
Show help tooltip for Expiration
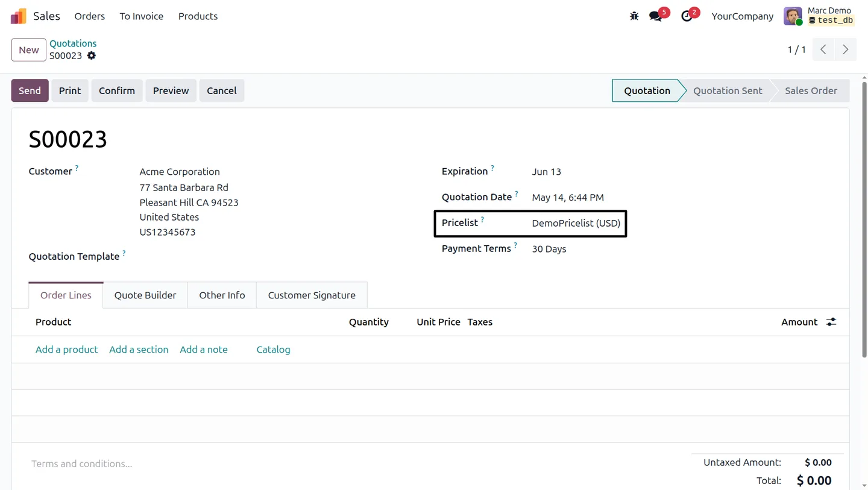(x=492, y=169)
